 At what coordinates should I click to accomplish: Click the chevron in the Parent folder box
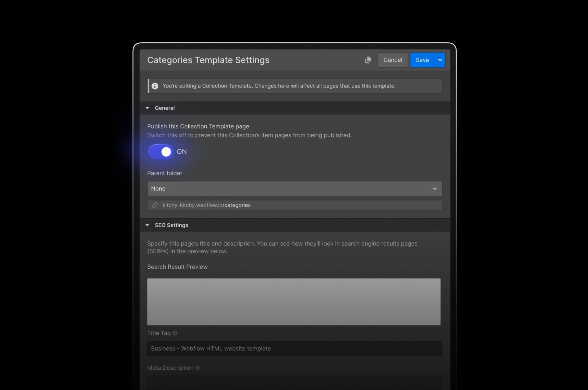tap(435, 189)
